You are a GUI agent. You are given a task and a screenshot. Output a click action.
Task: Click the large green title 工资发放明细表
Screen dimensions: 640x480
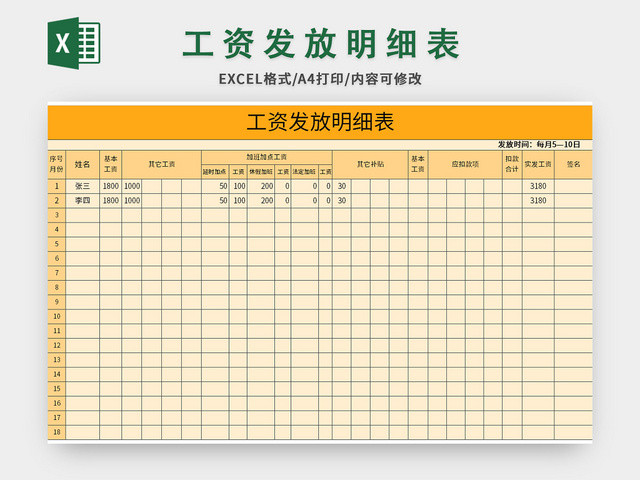point(321,44)
